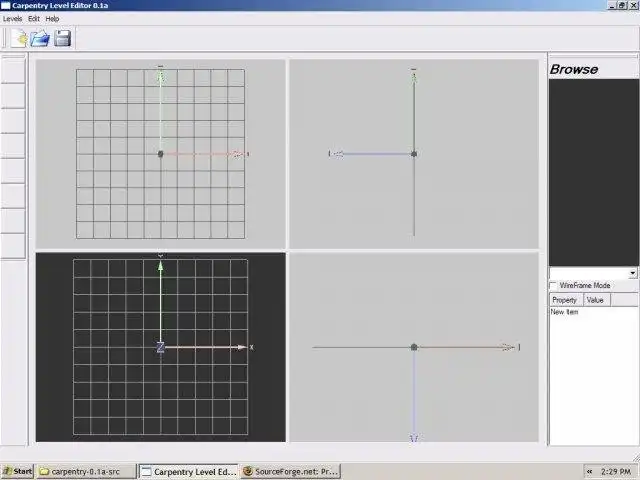The height and width of the screenshot is (480, 640).
Task: Click the Z axis marker in the dark viewport
Action: (160, 347)
